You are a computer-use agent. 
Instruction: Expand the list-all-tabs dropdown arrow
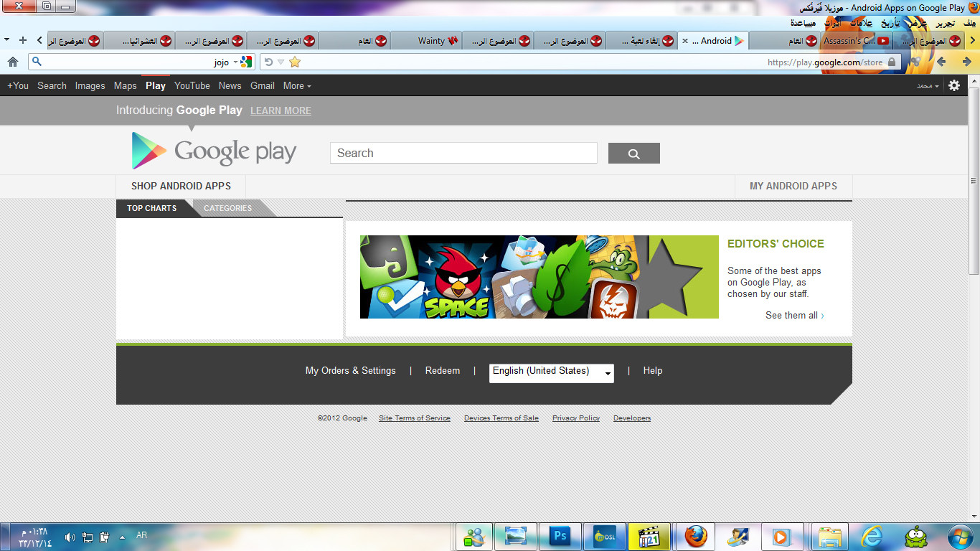(x=6, y=40)
